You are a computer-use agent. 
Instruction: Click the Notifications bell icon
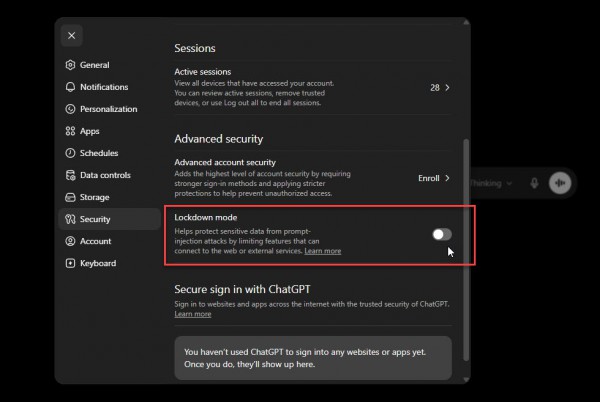[x=70, y=87]
